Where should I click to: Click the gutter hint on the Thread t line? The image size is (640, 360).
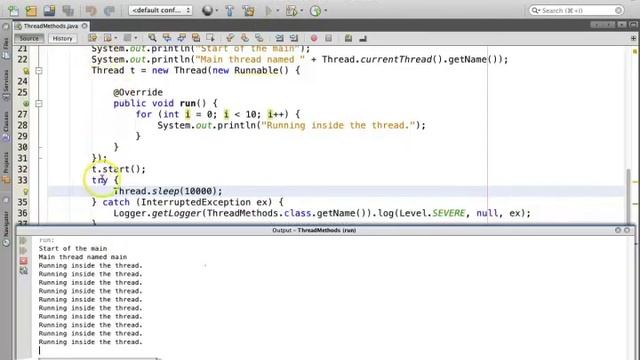click(x=26, y=71)
